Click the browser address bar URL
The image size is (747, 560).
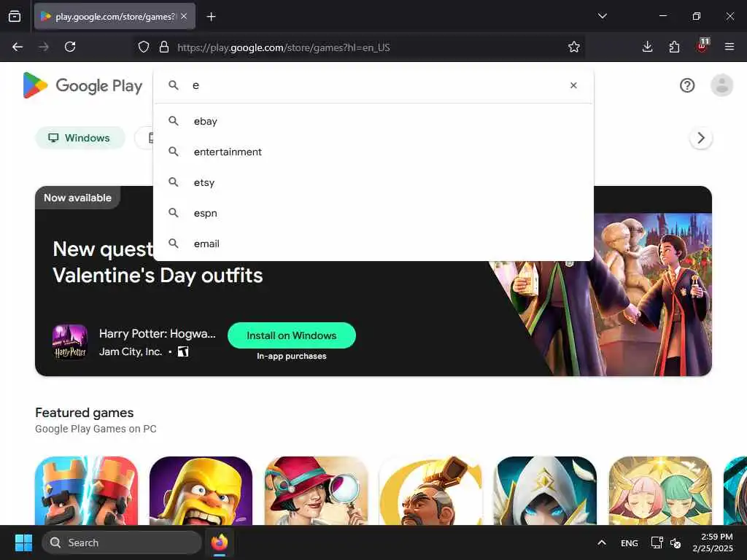click(284, 47)
